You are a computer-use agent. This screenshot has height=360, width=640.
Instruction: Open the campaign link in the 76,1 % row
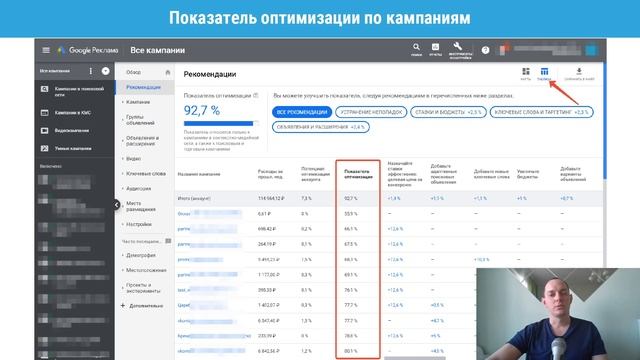[206, 290]
